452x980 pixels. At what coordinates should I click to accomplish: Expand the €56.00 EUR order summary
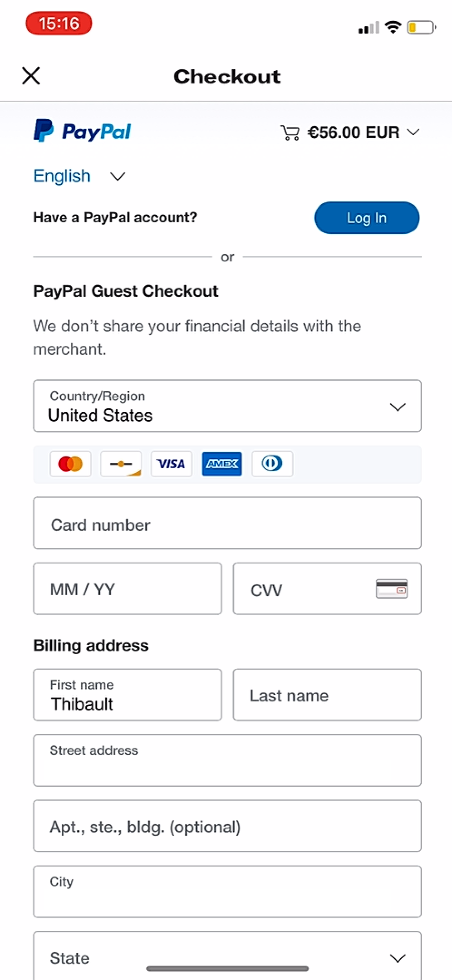click(363, 132)
